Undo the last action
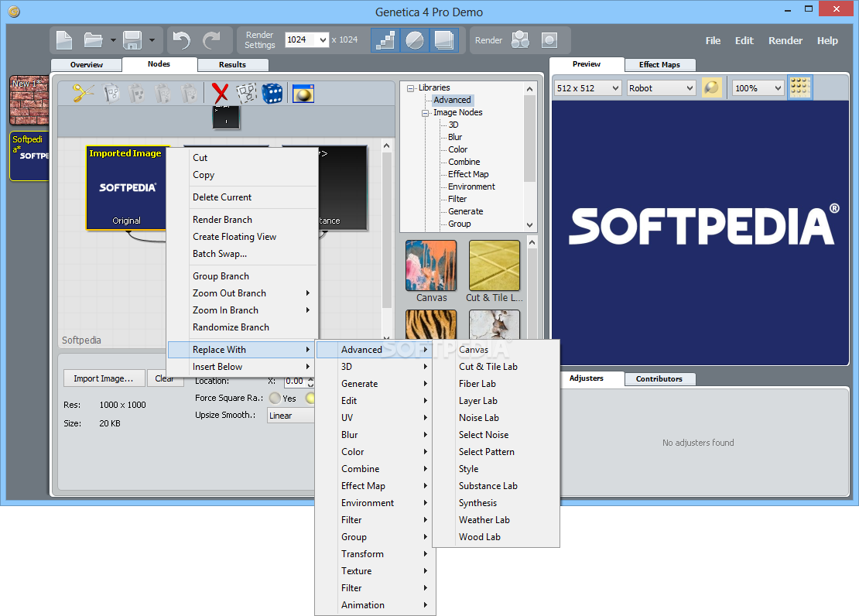 coord(181,40)
